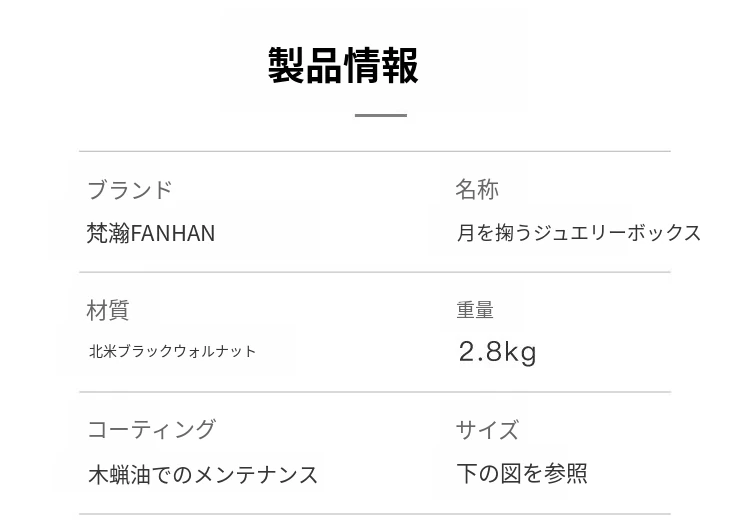This screenshot has width=750, height=532.
Task: Select the 材質 field label
Action: [108, 310]
